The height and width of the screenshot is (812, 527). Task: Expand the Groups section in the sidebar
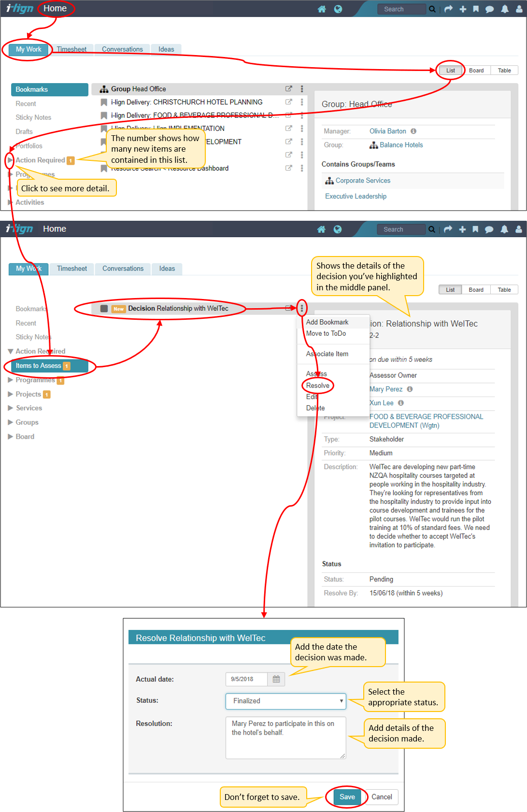(x=11, y=422)
